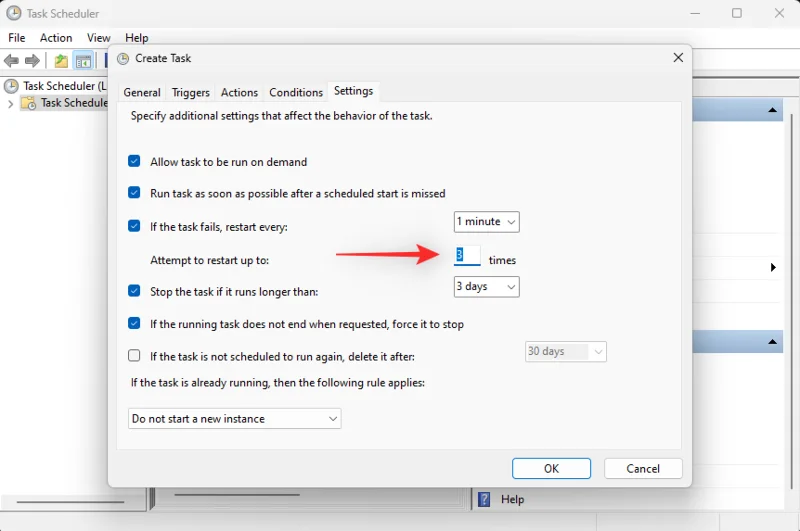The height and width of the screenshot is (531, 800).
Task: Switch to the Actions tab
Action: tap(239, 92)
